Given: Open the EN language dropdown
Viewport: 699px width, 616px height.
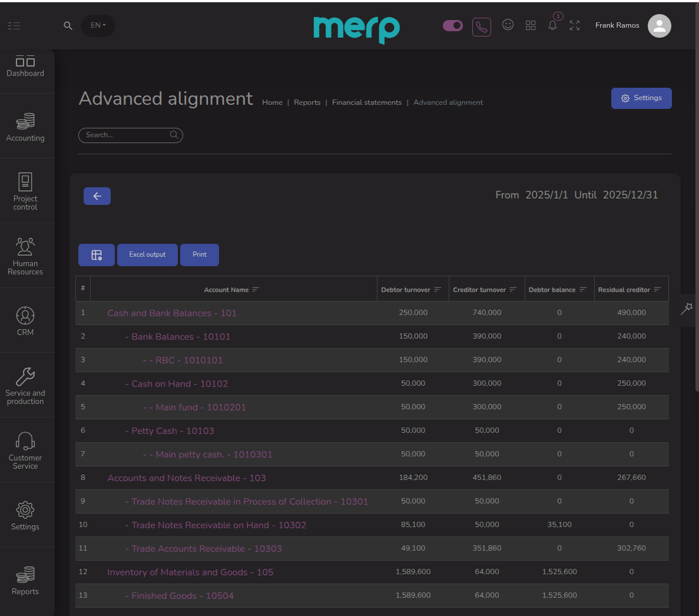Looking at the screenshot, I should pos(98,25).
